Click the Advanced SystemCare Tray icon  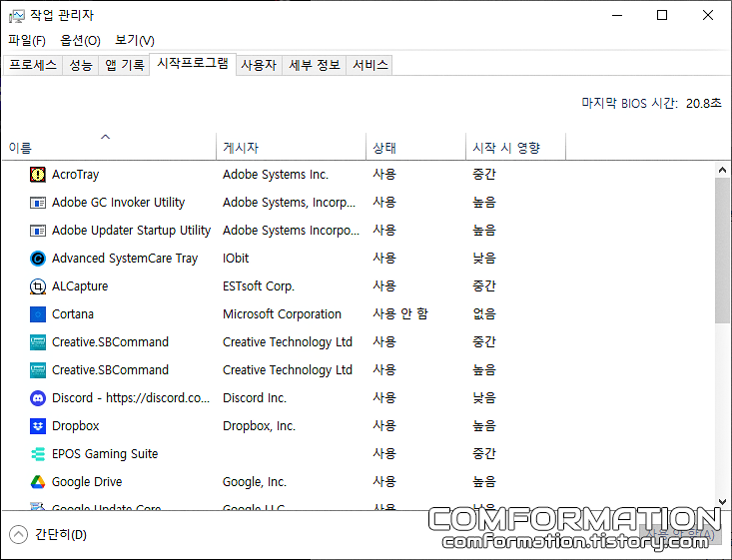point(38,259)
